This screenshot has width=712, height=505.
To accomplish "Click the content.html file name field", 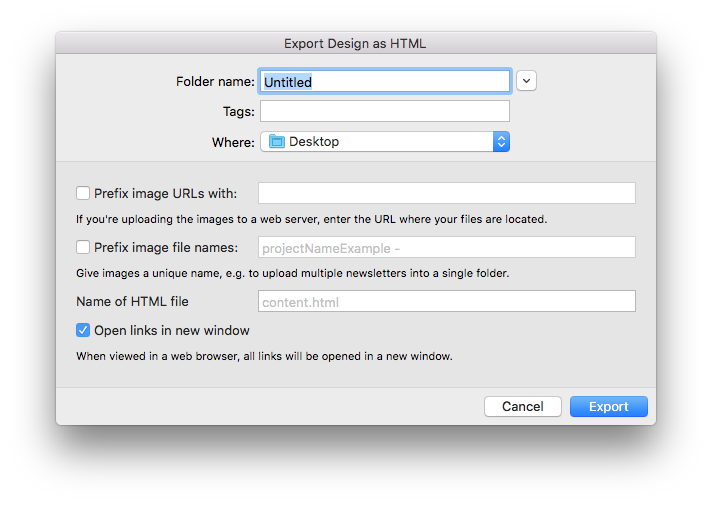I will tap(447, 301).
